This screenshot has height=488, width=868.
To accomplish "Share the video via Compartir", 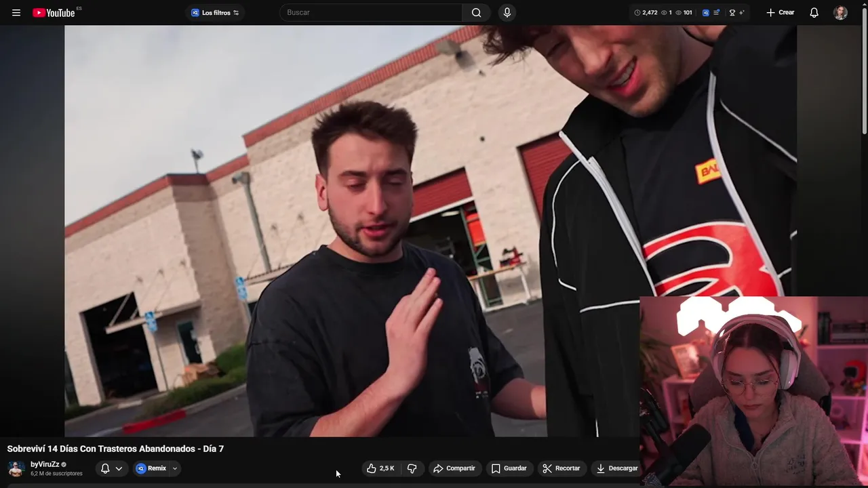I will (x=454, y=468).
